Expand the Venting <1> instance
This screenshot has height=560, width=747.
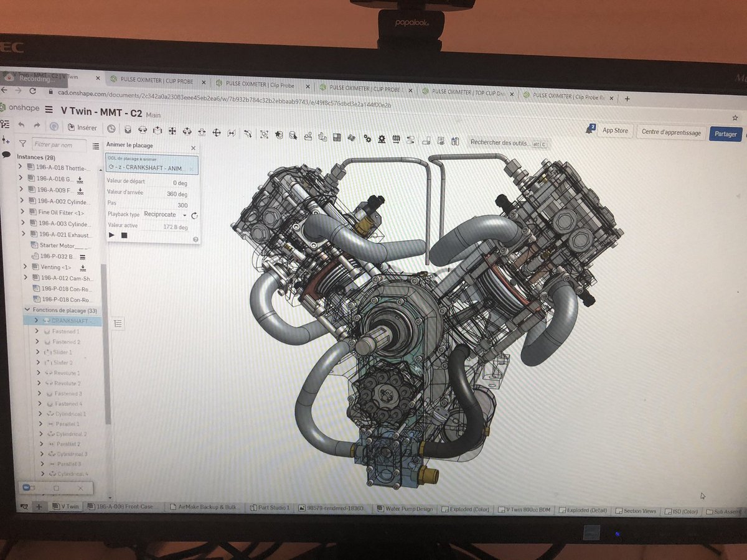tap(25, 266)
